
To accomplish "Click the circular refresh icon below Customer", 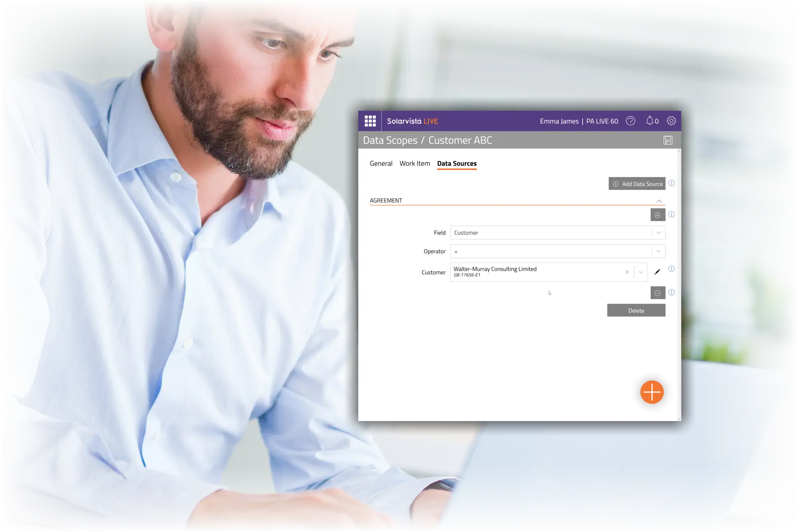I will click(x=658, y=292).
